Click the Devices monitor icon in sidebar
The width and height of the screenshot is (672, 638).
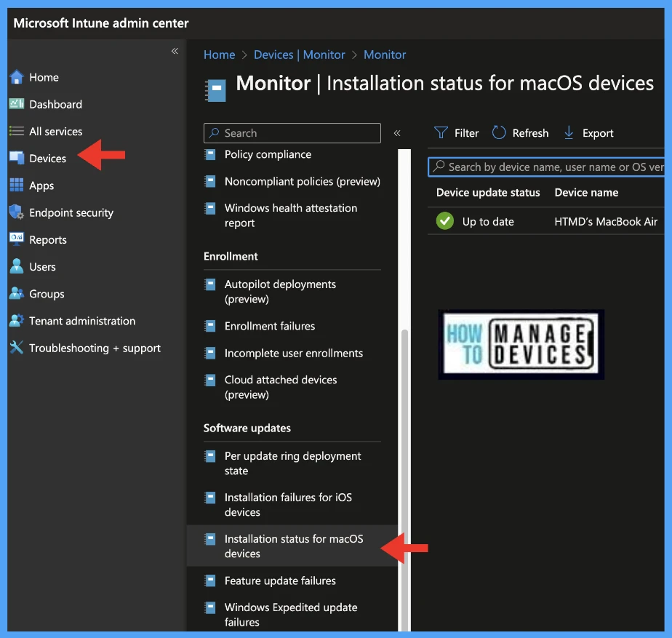[17, 158]
